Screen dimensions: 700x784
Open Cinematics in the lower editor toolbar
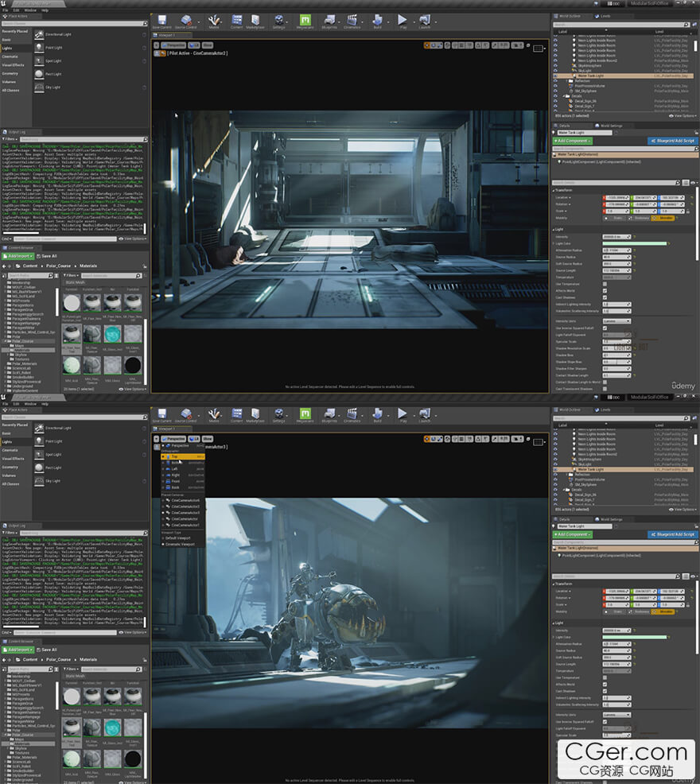click(x=352, y=414)
